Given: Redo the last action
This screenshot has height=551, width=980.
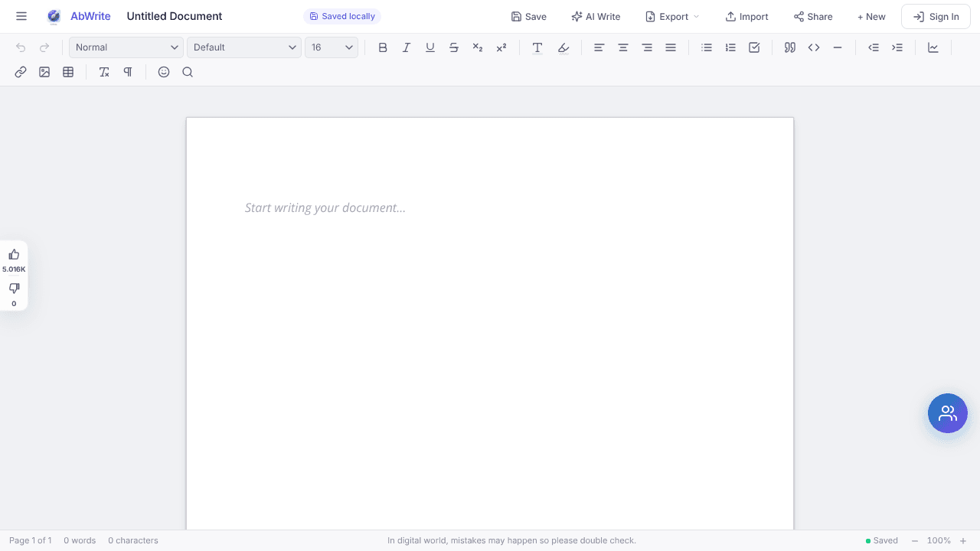Looking at the screenshot, I should click(x=44, y=47).
